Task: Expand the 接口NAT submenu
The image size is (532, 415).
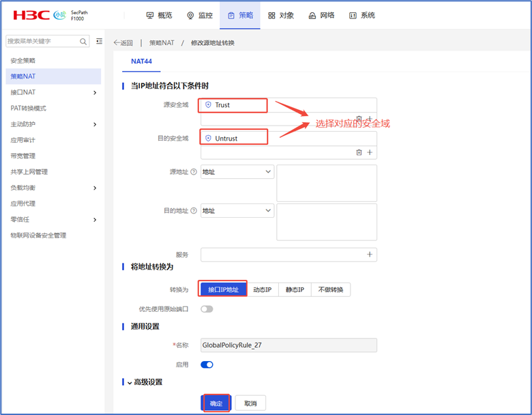Action: [x=95, y=92]
